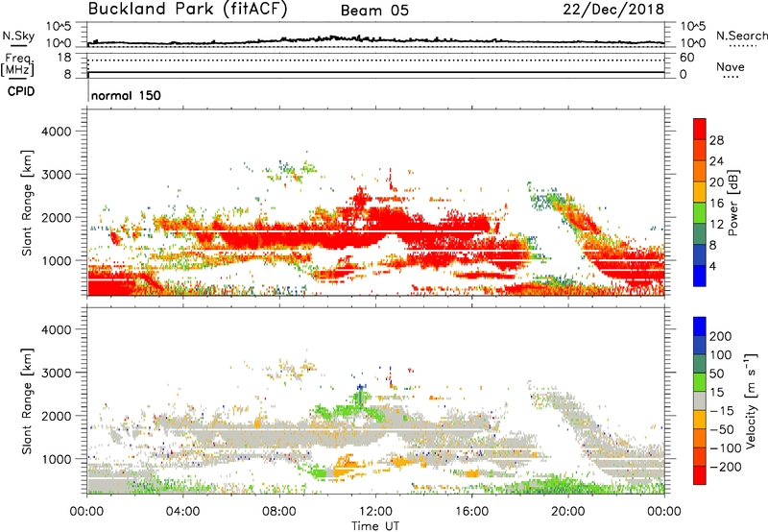Select the 60 Nave axis tick label
768x532 pixels.
point(686,58)
